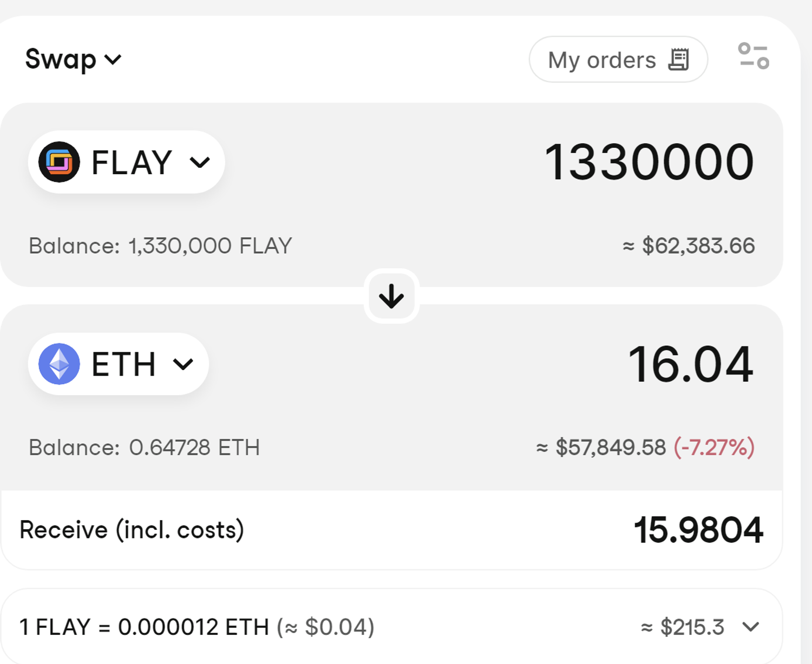Click the 1330000 sell amount field

pos(649,162)
